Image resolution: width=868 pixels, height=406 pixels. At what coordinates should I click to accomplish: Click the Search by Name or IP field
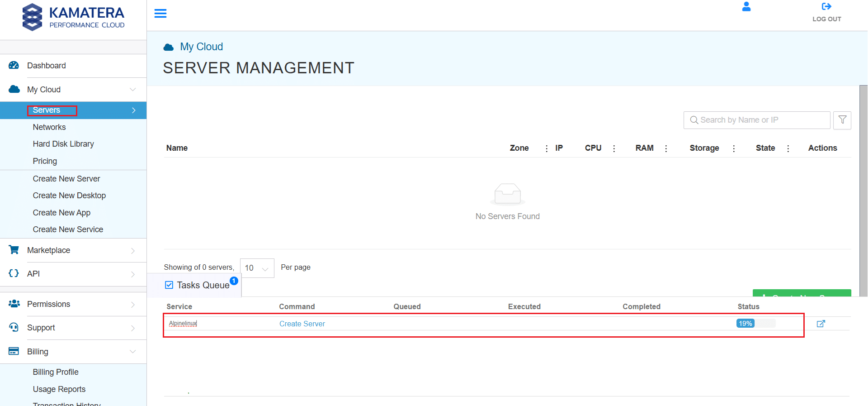pyautogui.click(x=757, y=120)
